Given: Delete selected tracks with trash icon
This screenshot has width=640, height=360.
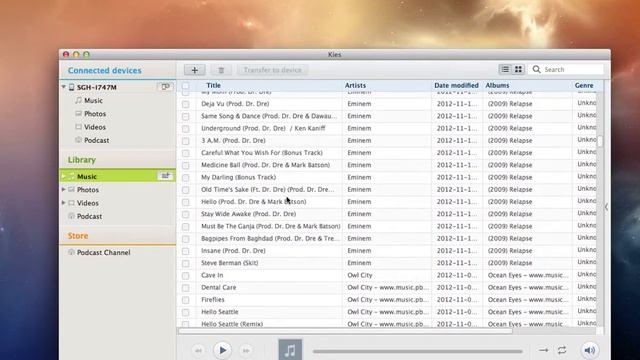Looking at the screenshot, I should [x=221, y=70].
